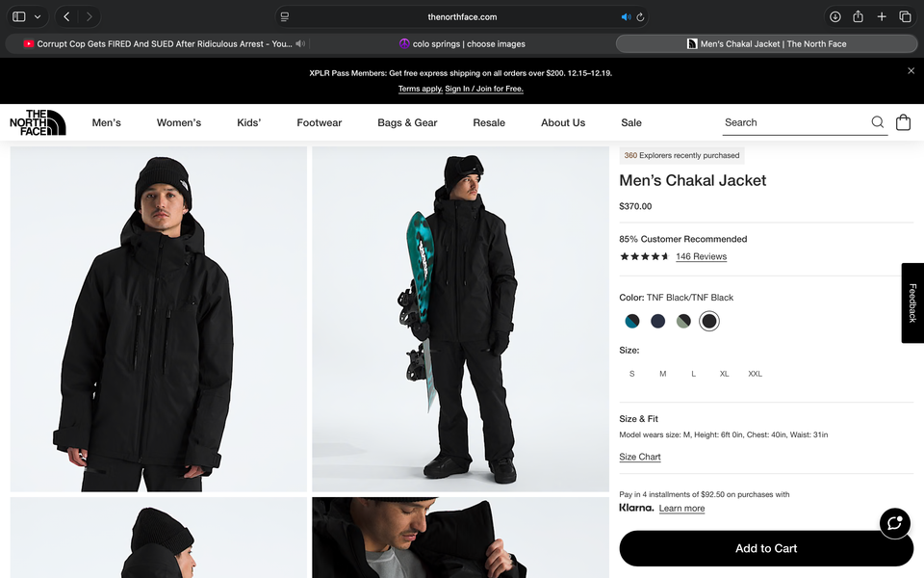
Task: Dismiss the XPLR Pass promo banner
Action: click(x=911, y=70)
